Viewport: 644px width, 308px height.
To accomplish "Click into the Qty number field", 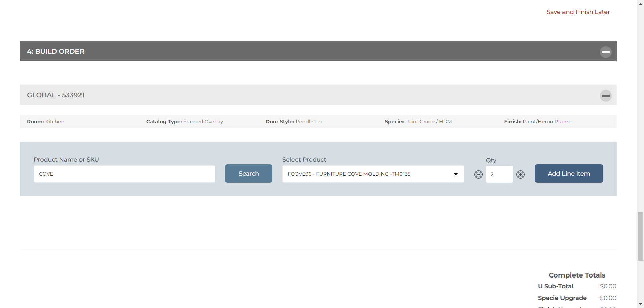I will pos(499,174).
